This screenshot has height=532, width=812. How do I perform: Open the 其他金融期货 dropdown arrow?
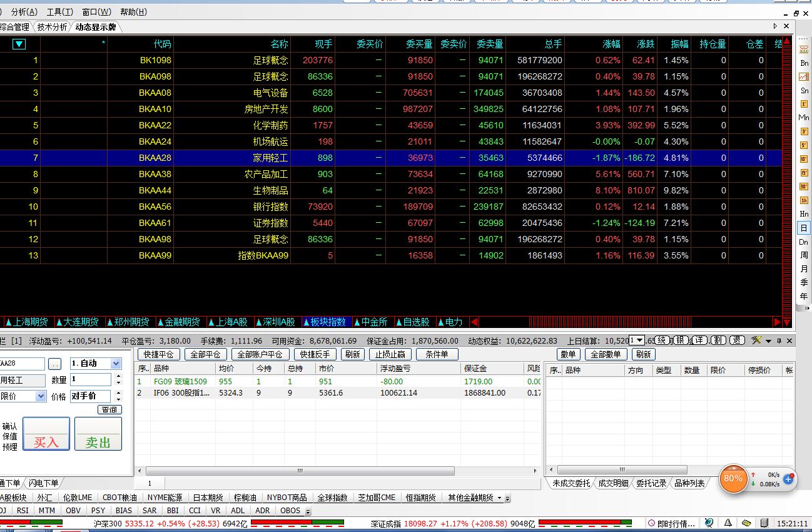(499, 498)
